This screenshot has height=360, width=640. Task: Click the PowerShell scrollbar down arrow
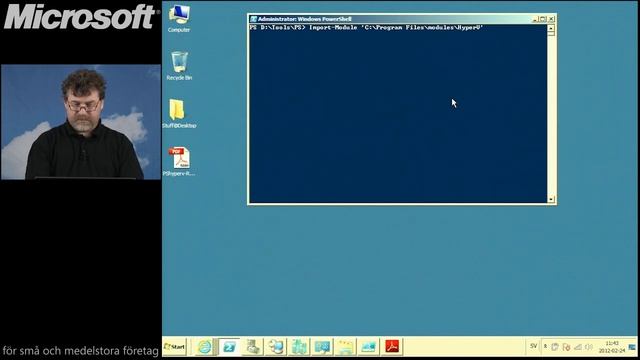pyautogui.click(x=551, y=199)
